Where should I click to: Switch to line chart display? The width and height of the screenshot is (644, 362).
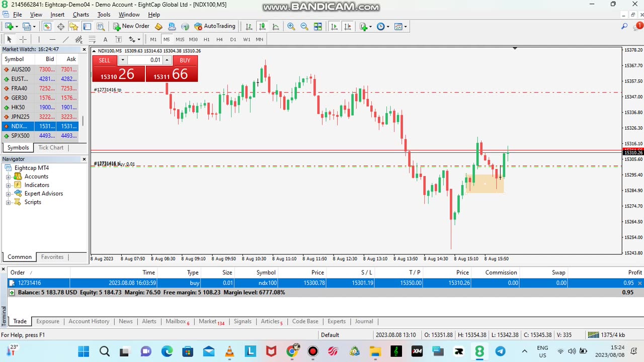click(275, 27)
